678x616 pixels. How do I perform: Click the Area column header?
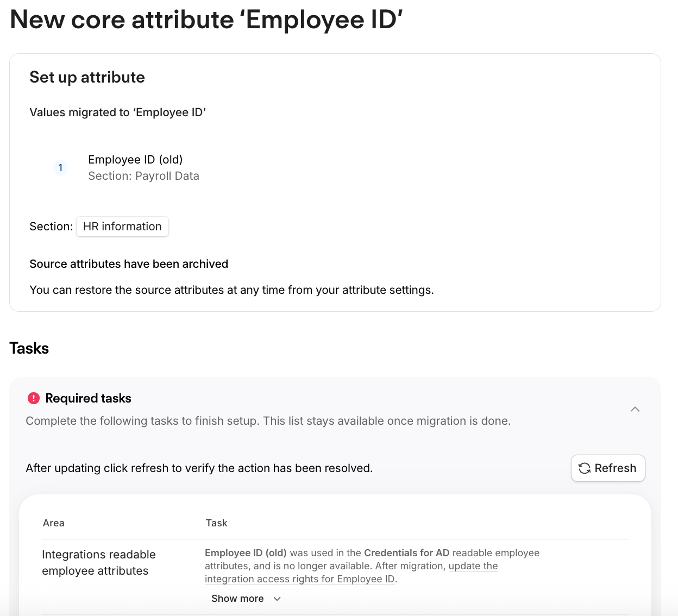[x=54, y=523]
